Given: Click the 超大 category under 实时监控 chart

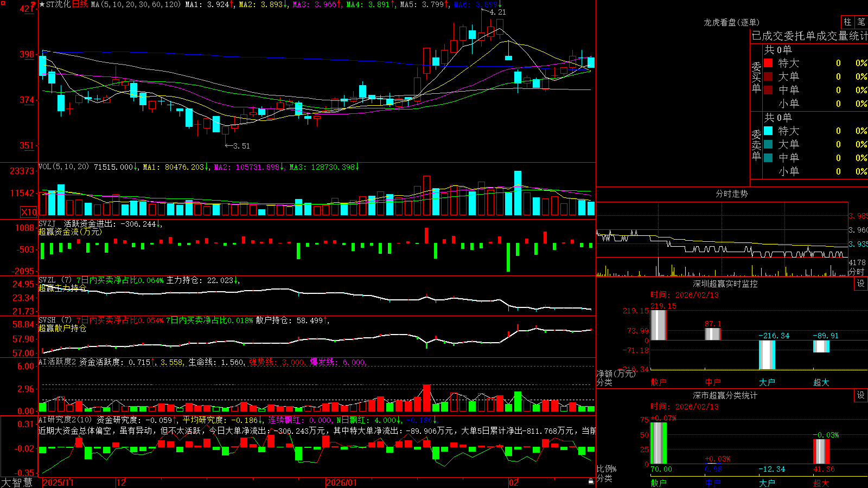Looking at the screenshot, I should click(x=821, y=382).
